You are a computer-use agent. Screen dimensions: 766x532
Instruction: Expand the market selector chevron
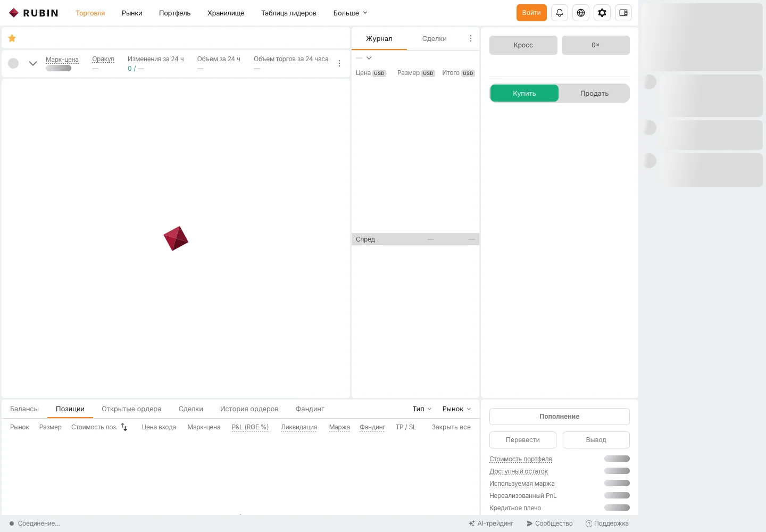coord(33,63)
